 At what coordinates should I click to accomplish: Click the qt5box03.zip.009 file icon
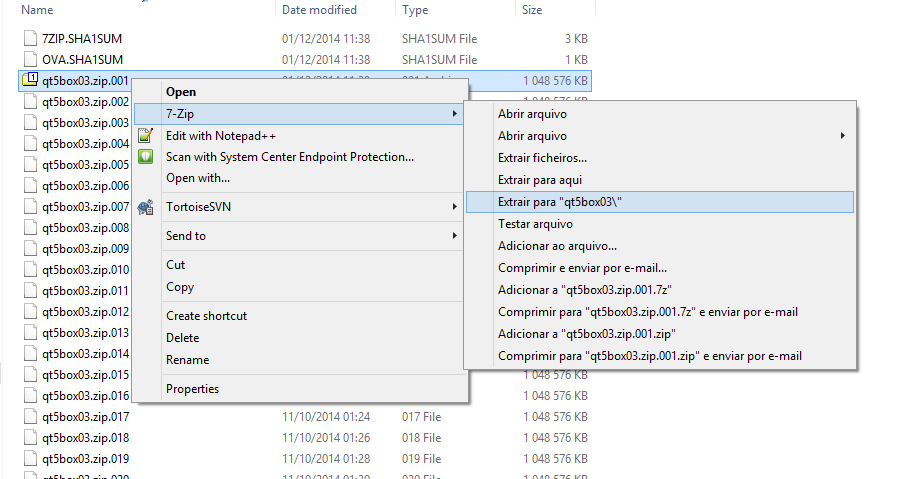click(31, 248)
